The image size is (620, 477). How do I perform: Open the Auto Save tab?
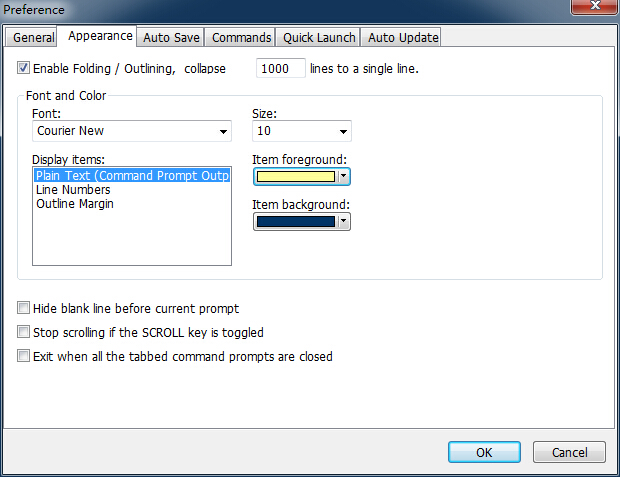pyautogui.click(x=171, y=38)
